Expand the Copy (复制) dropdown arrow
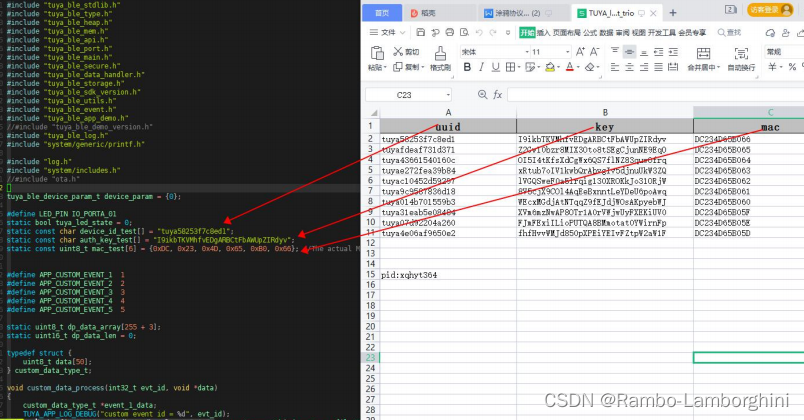The height and width of the screenshot is (420, 804). click(x=424, y=68)
